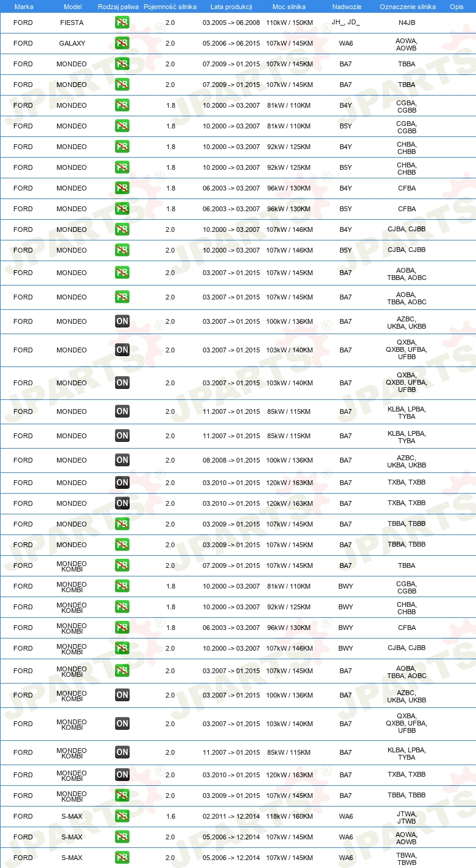
Task: Click B4Y body in MONDEO 81kW row
Action: point(346,105)
